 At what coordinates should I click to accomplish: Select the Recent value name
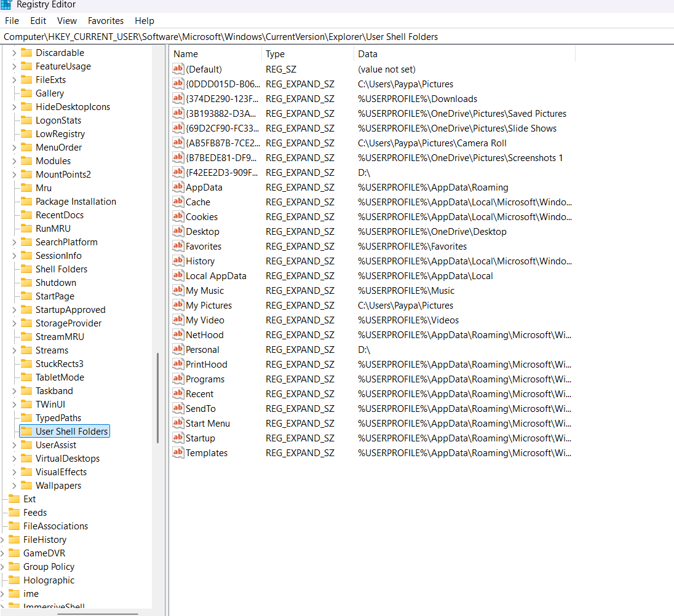click(199, 393)
